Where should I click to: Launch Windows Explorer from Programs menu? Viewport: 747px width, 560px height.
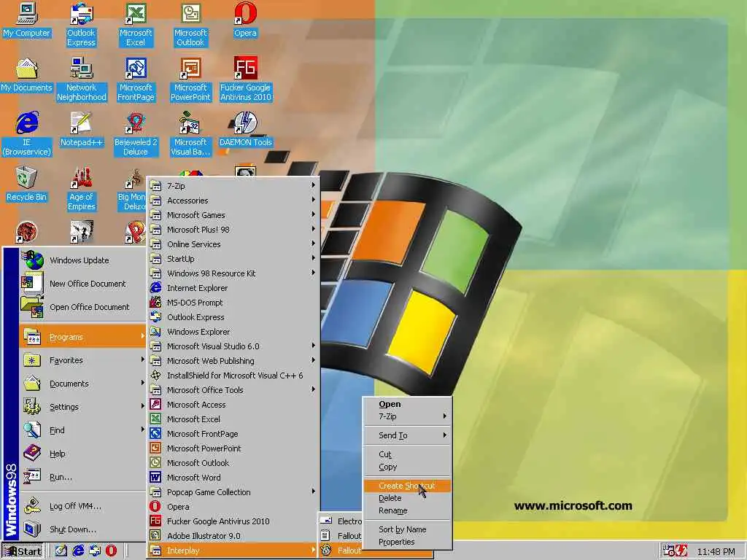point(233,332)
